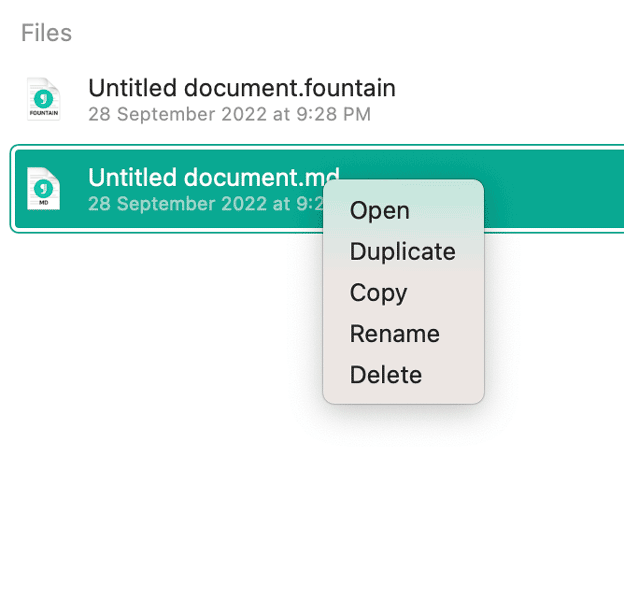Image resolution: width=624 pixels, height=600 pixels.
Task: Select Copy in the context menu
Action: click(403, 292)
